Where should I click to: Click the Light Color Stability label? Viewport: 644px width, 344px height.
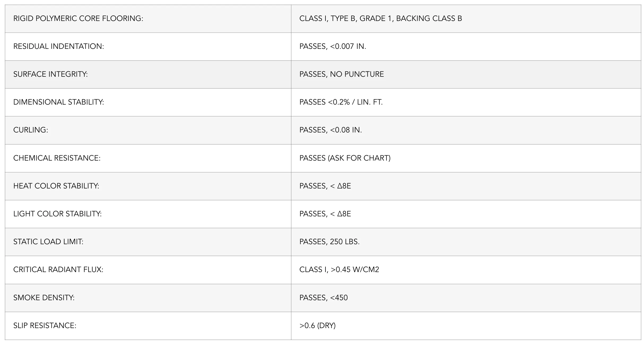coord(58,214)
